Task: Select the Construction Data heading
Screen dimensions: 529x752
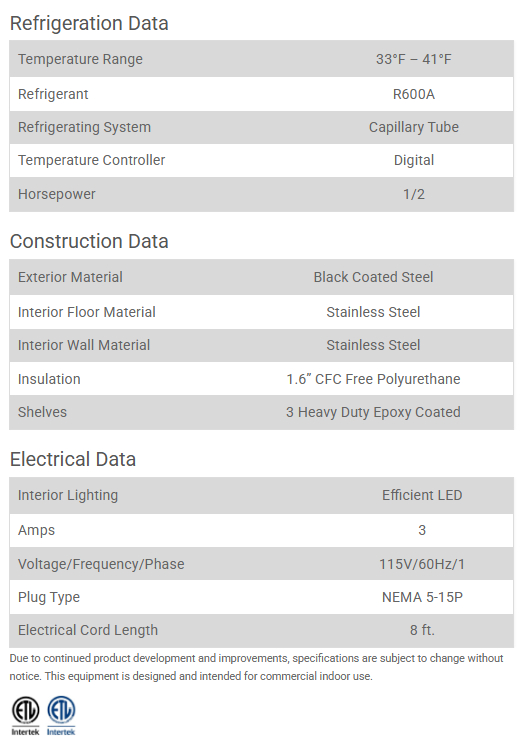Action: 89,241
